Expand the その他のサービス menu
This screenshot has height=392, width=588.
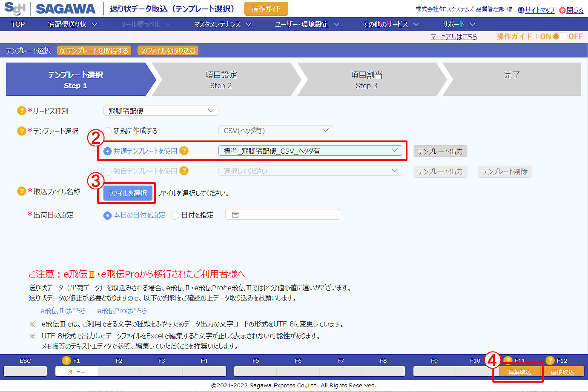[x=391, y=24]
